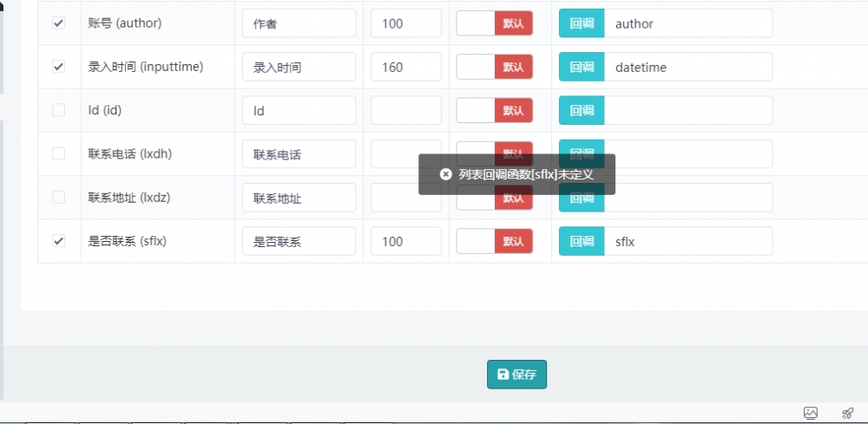
Task: Check the 联系地址 (lxdz) checkbox
Action: [x=59, y=198]
